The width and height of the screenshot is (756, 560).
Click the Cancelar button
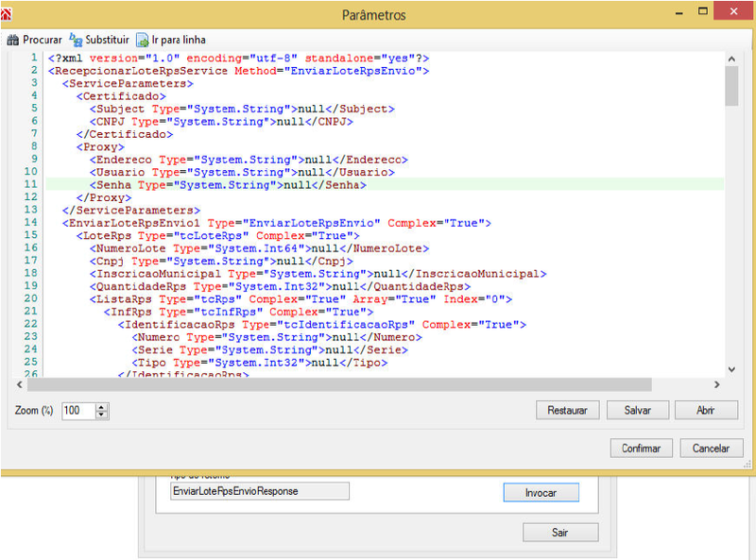[x=712, y=449]
